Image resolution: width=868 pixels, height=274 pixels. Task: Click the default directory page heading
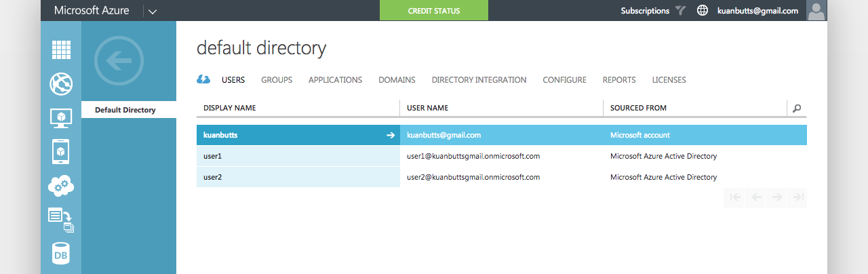261,48
